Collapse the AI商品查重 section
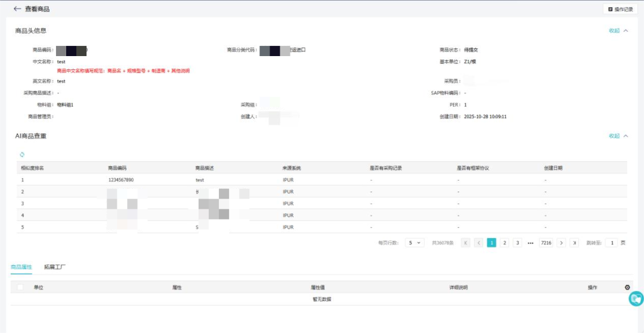 click(618, 136)
